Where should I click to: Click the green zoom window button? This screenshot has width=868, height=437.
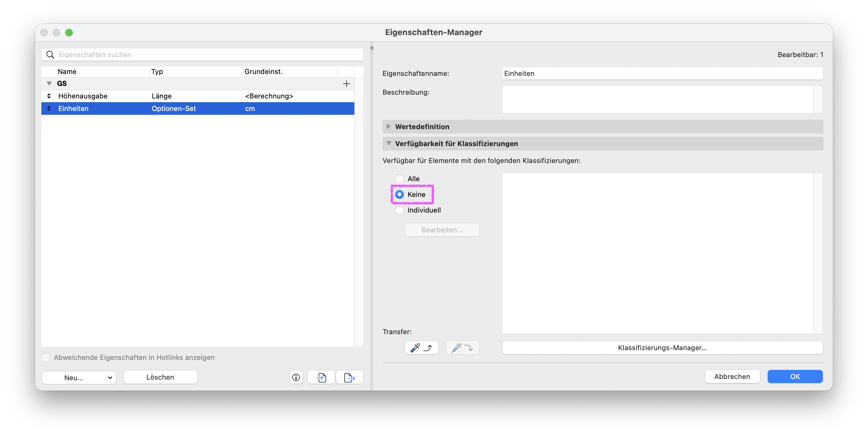69,33
